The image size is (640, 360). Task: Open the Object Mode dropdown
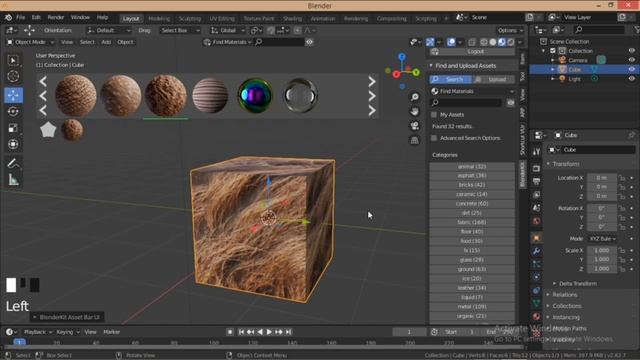30,42
